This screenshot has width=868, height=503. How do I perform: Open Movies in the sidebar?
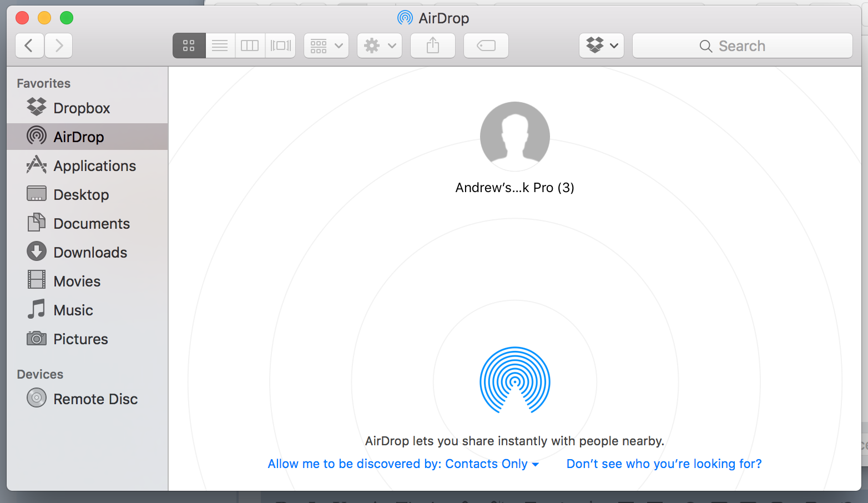click(x=87, y=281)
